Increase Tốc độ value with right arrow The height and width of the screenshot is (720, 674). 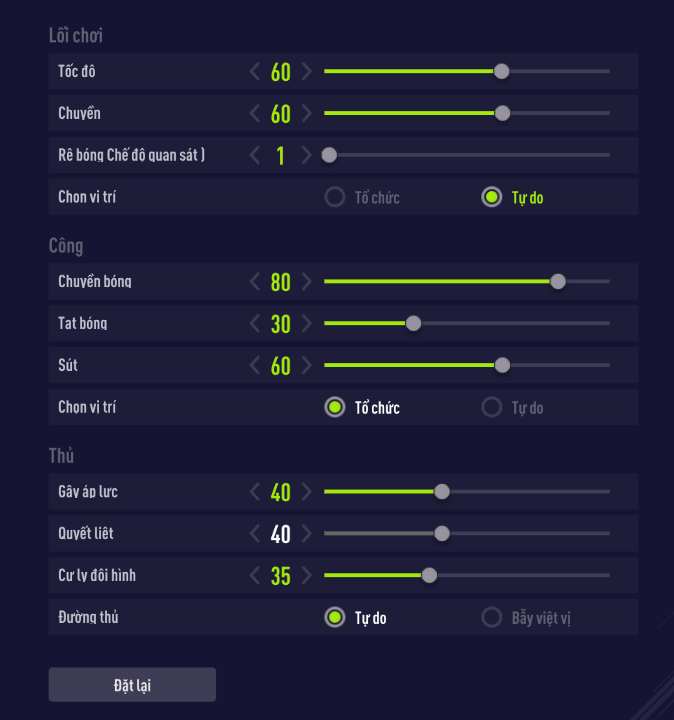click(x=306, y=72)
